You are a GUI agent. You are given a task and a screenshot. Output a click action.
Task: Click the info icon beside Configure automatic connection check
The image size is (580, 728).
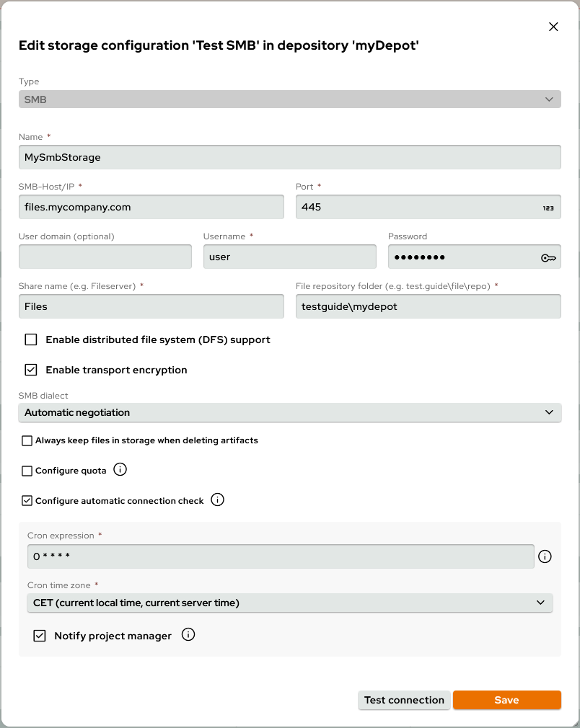(217, 500)
